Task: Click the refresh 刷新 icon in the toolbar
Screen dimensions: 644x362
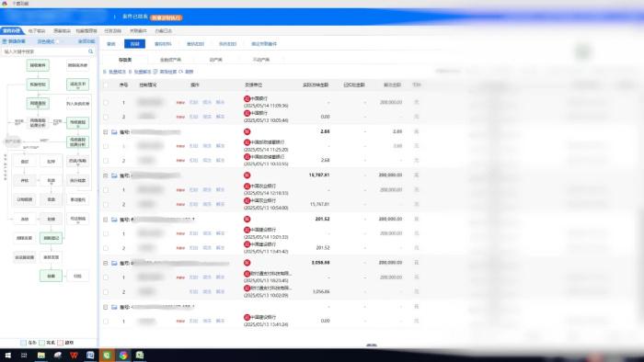Action: click(x=180, y=72)
